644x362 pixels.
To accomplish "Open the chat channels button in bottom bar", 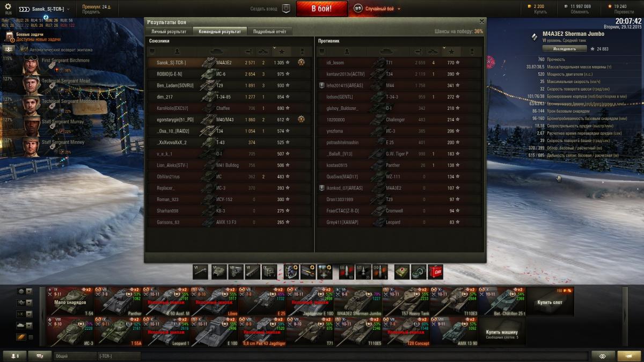I will tap(40, 356).
